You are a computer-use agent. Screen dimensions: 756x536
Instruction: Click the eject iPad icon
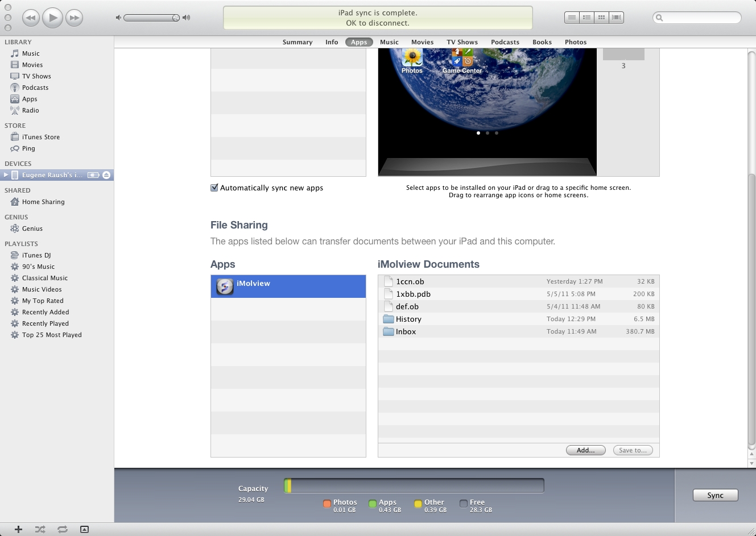[106, 175]
